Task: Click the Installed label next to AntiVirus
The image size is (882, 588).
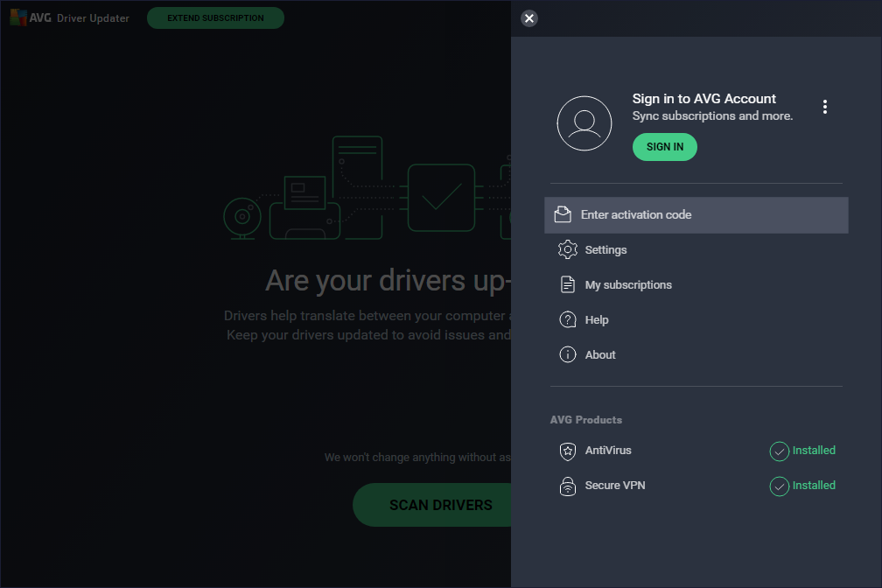Action: pos(814,450)
